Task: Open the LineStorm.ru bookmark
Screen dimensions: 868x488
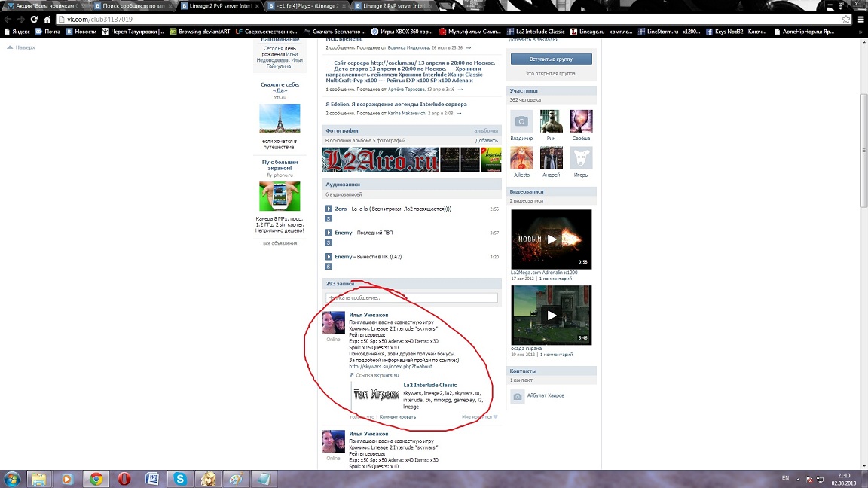Action: 669,32
